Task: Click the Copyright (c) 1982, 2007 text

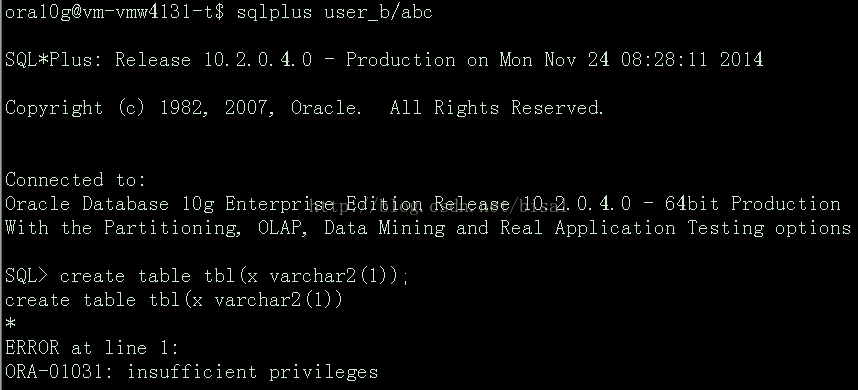Action: click(139, 108)
